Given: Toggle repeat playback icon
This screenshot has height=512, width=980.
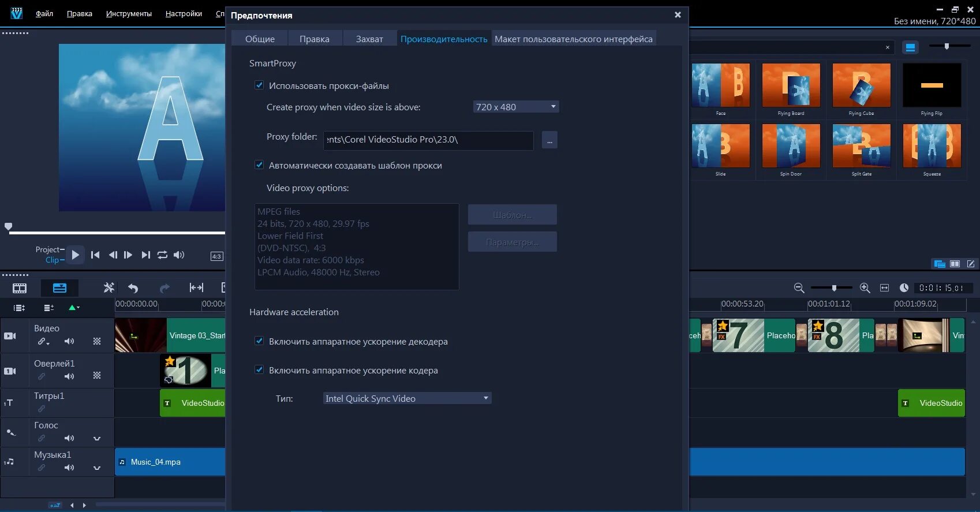Looking at the screenshot, I should (162, 255).
